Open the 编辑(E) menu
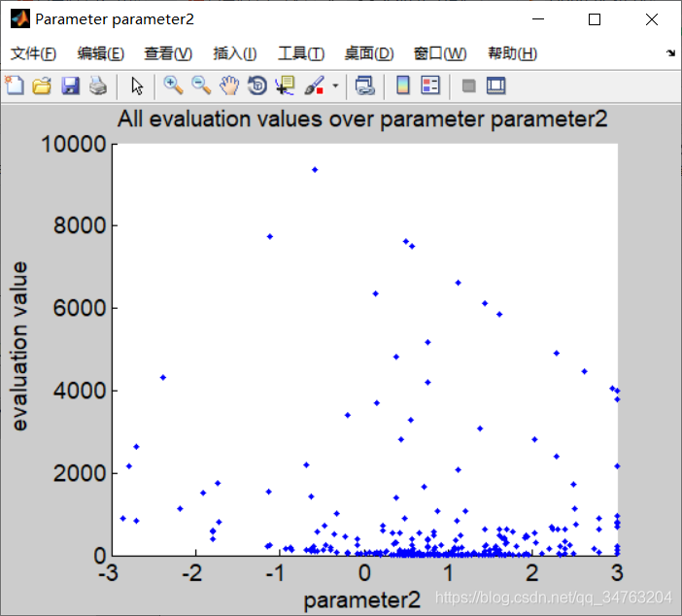 pos(101,53)
